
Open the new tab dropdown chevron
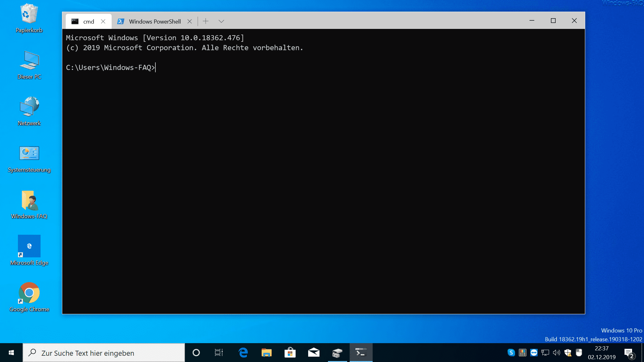point(221,21)
